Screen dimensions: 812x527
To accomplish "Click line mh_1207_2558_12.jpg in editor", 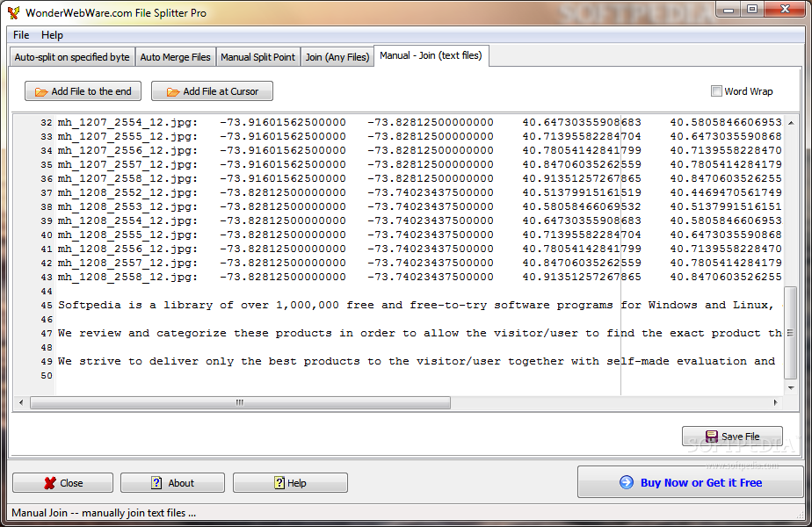I will click(x=419, y=178).
